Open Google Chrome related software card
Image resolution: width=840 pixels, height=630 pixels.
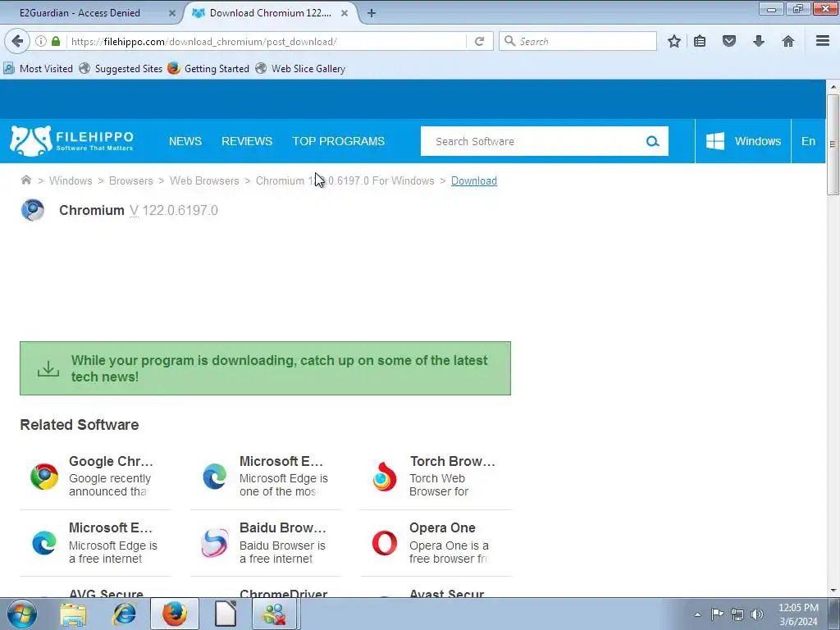[x=95, y=477]
